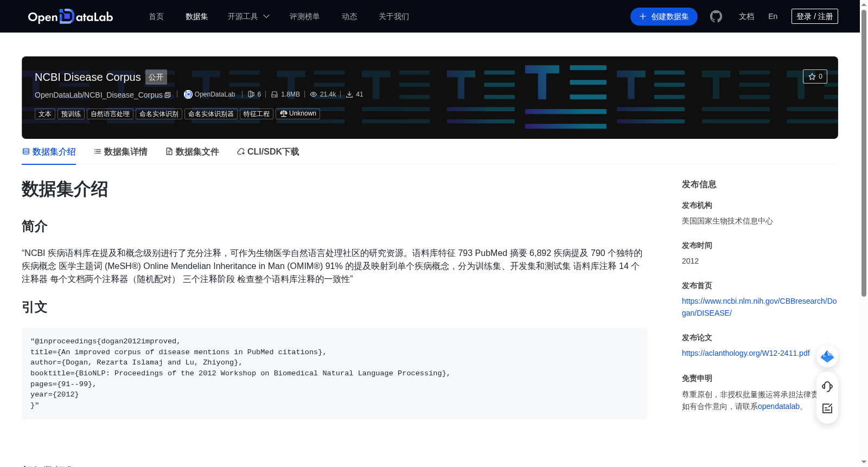Open the aclanthology W12-2411 paper link
868x467 pixels.
746,353
